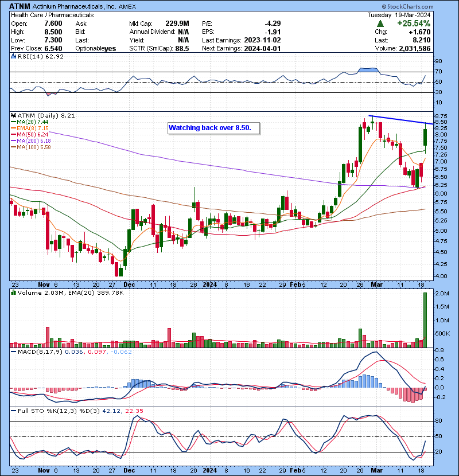Click the 'Dec' label on price chart axis
The height and width of the screenshot is (476, 459).
[x=130, y=285]
